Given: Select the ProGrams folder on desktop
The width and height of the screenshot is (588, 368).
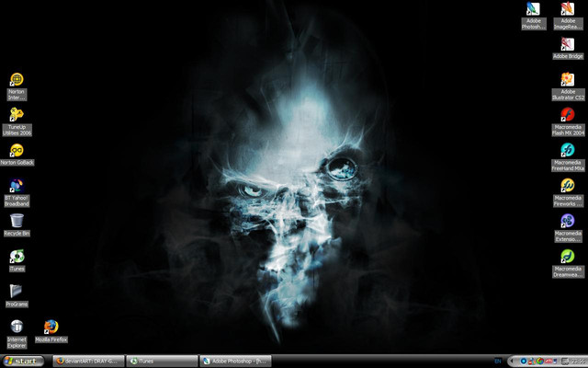Looking at the screenshot, I should tap(17, 296).
